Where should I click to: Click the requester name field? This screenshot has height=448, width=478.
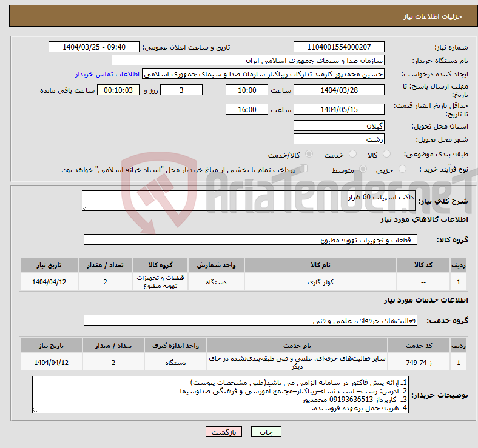point(263,74)
